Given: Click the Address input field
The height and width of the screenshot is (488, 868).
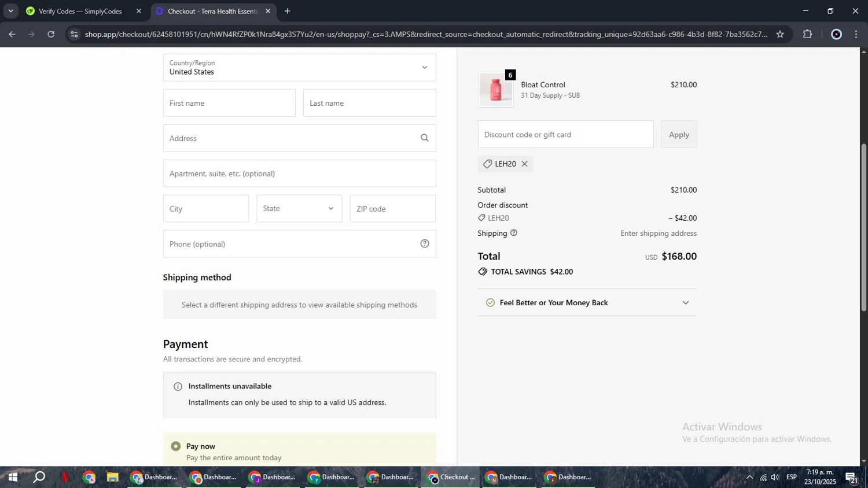Looking at the screenshot, I should tap(299, 138).
